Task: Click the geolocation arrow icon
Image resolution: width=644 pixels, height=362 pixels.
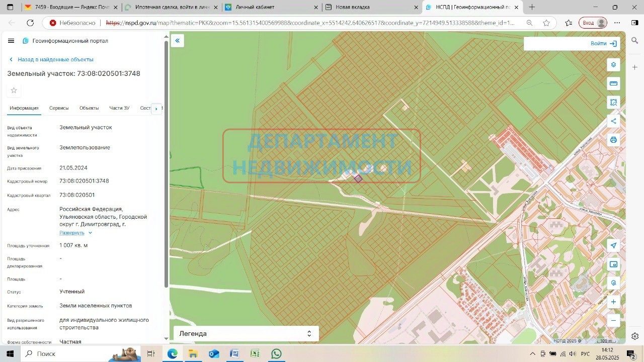Action: pyautogui.click(x=613, y=245)
